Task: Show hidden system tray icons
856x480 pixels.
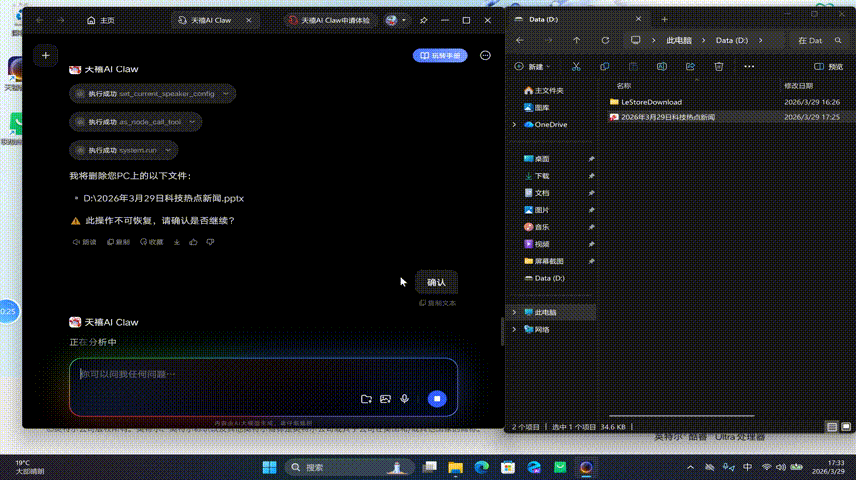Action: pos(691,467)
